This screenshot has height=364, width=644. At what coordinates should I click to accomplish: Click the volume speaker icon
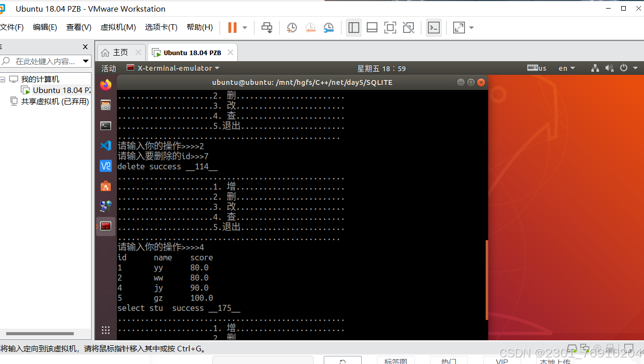click(609, 68)
